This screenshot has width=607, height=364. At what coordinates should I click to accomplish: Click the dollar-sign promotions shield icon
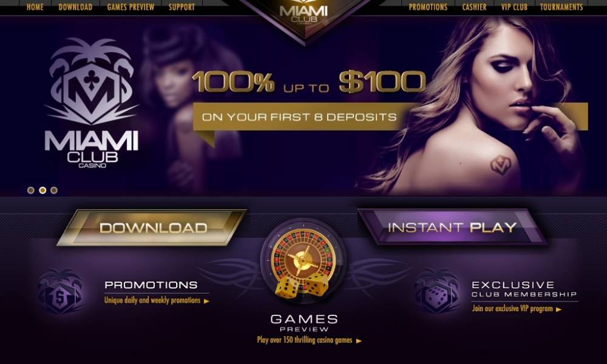[60, 292]
